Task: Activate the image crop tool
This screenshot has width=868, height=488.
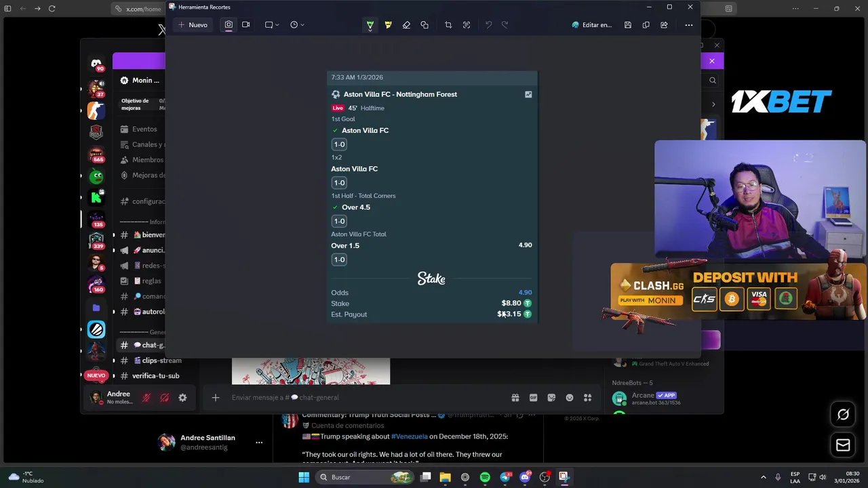Action: tap(448, 25)
